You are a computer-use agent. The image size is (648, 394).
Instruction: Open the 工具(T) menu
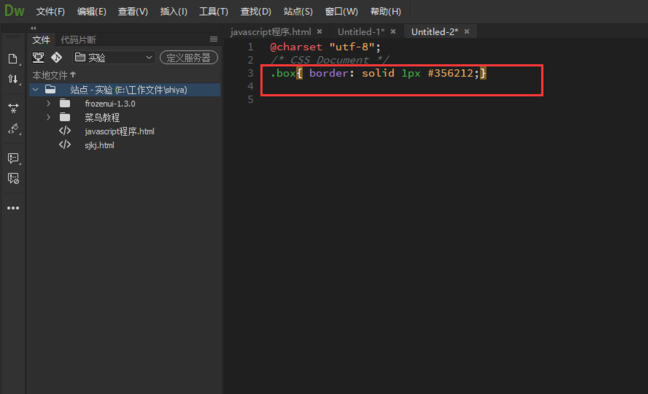tap(213, 12)
